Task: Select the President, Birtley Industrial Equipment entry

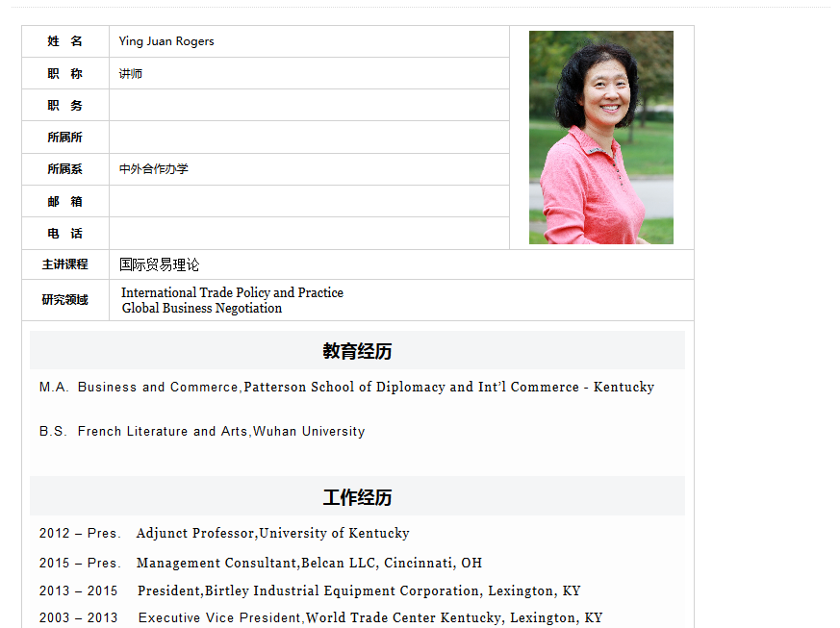Action: coord(359,590)
